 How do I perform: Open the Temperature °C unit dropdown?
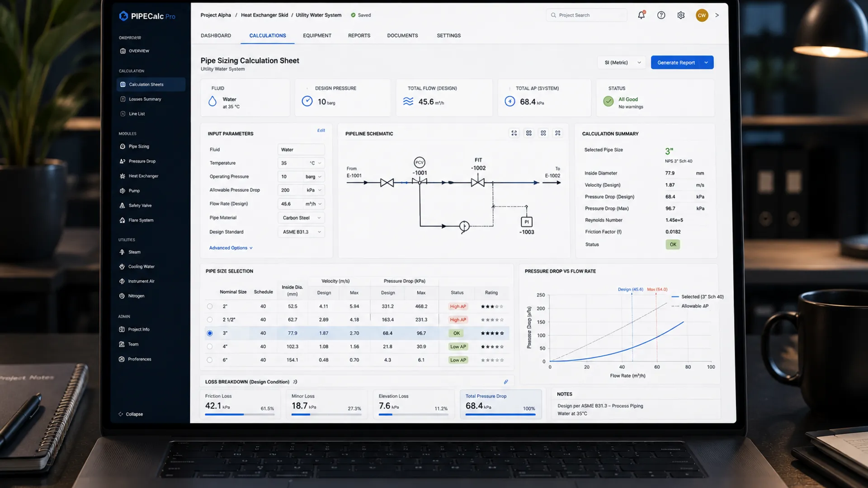[x=316, y=163]
